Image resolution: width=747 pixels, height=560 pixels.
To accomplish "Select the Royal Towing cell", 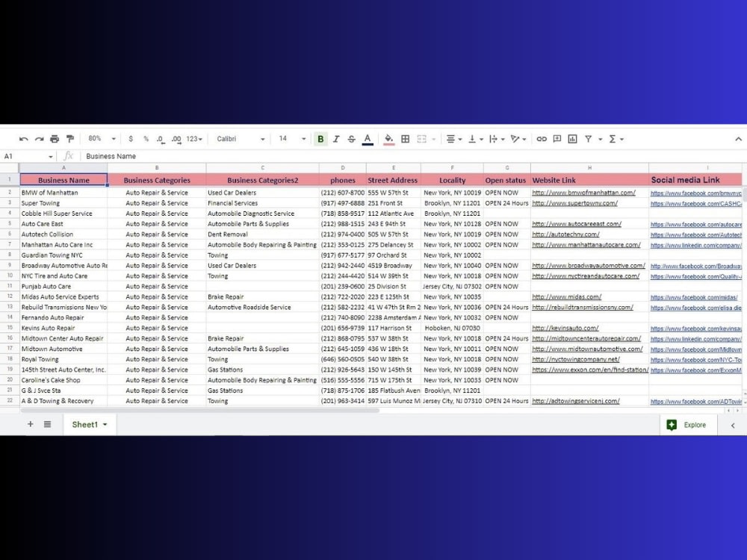I will [x=63, y=360].
